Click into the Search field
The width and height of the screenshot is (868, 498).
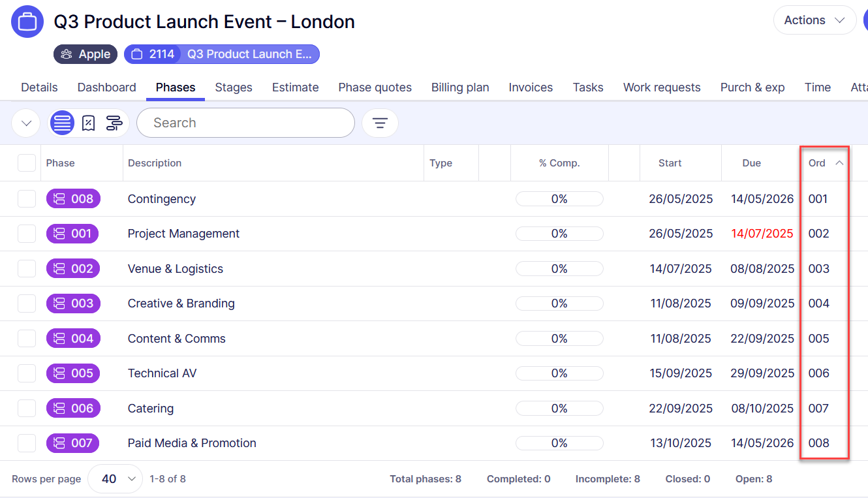tap(245, 123)
